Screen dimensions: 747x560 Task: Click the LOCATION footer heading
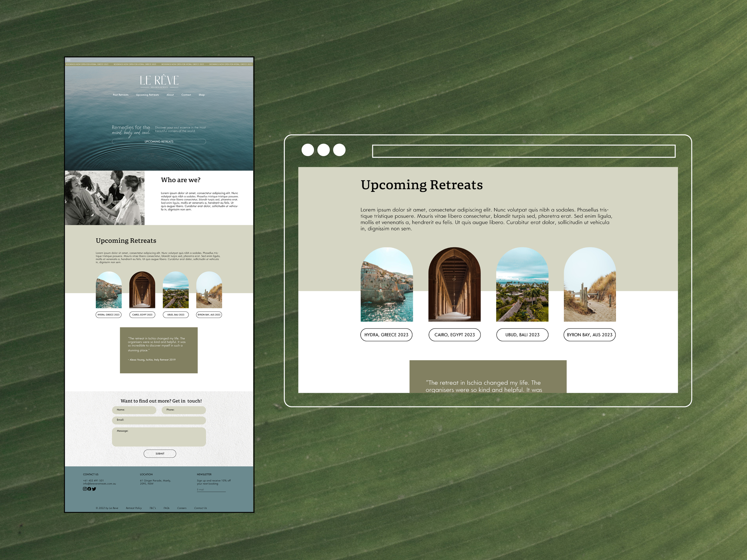click(x=146, y=474)
